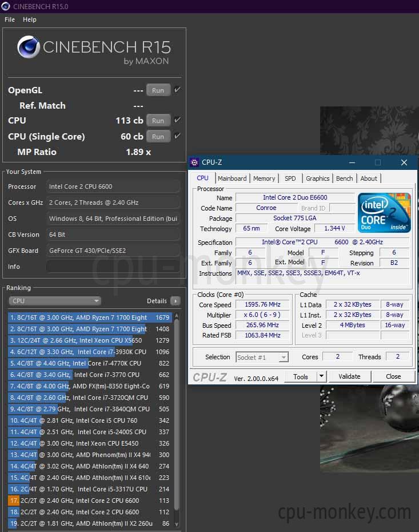The width and height of the screenshot is (419, 532).
Task: Select ranking row 10 Intel Core i5 CPU 760
Action: point(90,420)
